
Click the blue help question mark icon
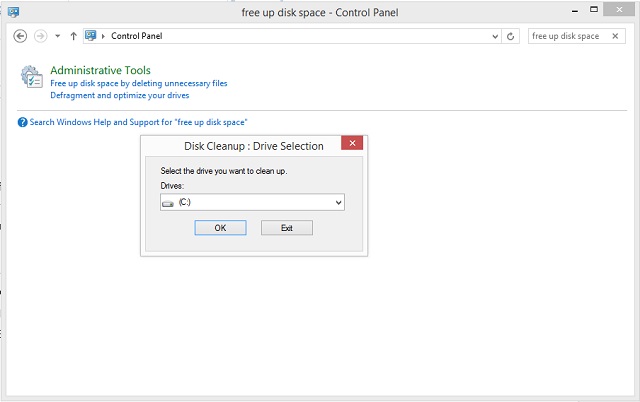(x=22, y=122)
